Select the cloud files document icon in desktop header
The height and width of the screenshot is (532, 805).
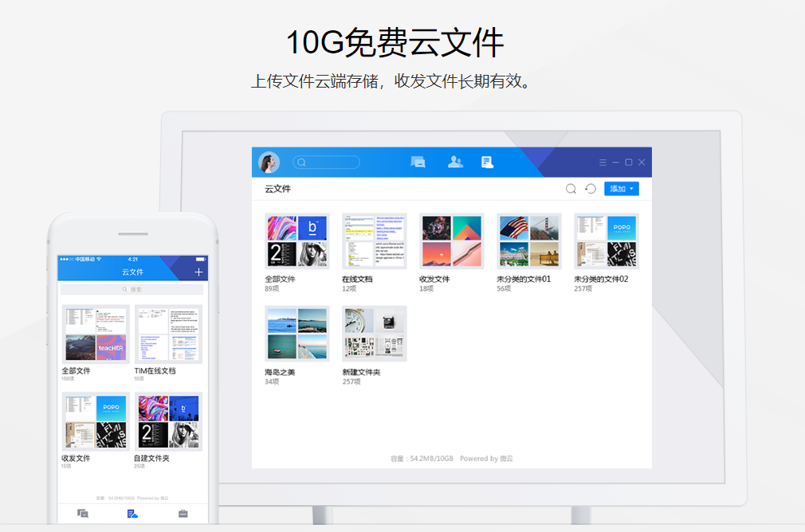tap(487, 162)
